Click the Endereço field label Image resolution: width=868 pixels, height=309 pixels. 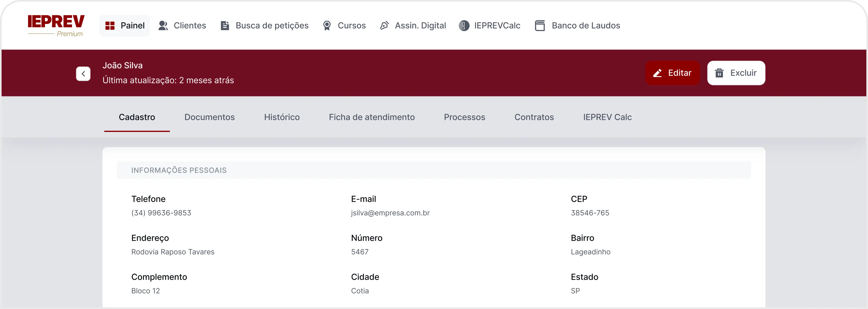[x=150, y=238]
